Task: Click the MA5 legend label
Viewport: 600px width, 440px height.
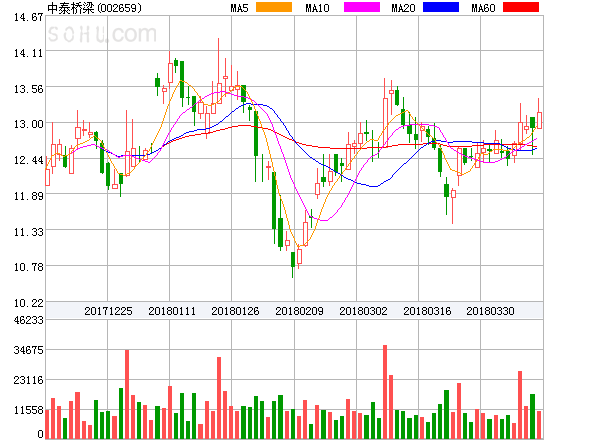Action: pos(239,8)
